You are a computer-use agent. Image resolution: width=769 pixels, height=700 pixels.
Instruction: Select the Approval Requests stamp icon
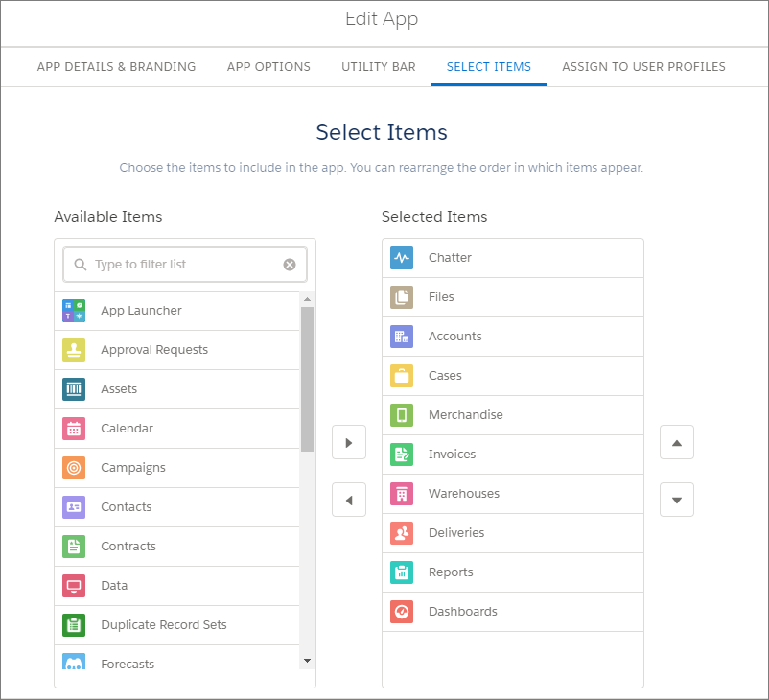click(74, 350)
